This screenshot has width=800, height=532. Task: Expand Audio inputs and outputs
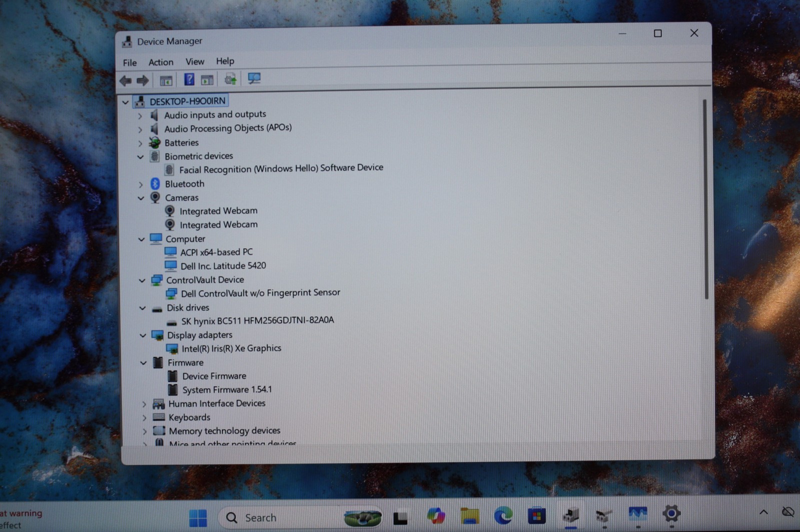click(140, 116)
